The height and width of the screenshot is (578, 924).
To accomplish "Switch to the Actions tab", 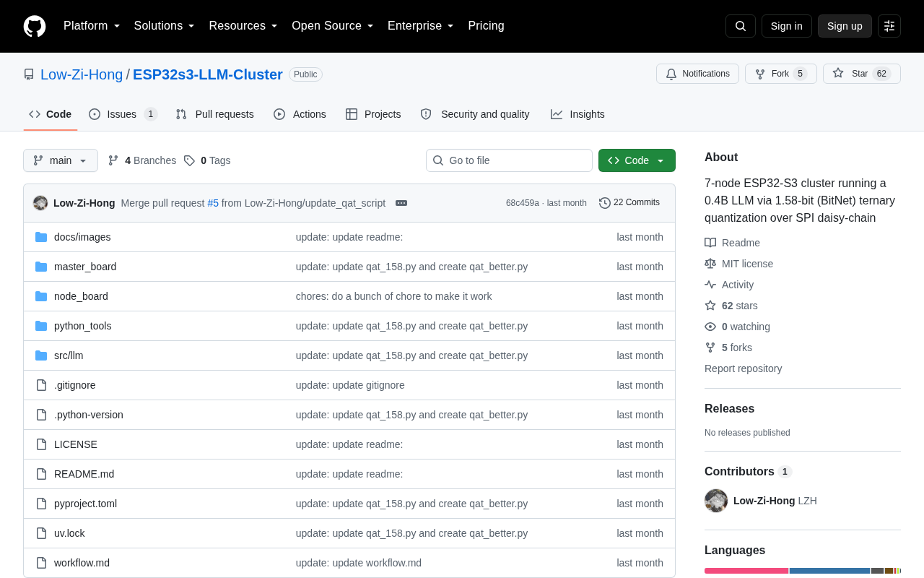I will [x=300, y=114].
